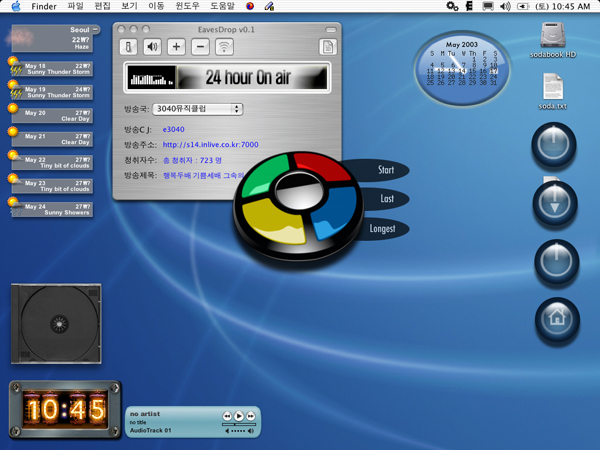Click the minus button in EavesDrop toolbar
This screenshot has height=450, width=600.
point(200,47)
